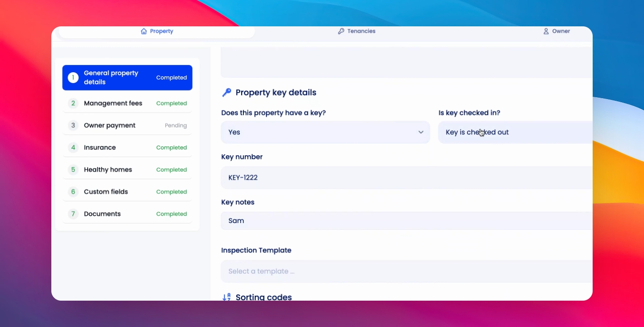Click the step number 2 circle

pos(73,104)
